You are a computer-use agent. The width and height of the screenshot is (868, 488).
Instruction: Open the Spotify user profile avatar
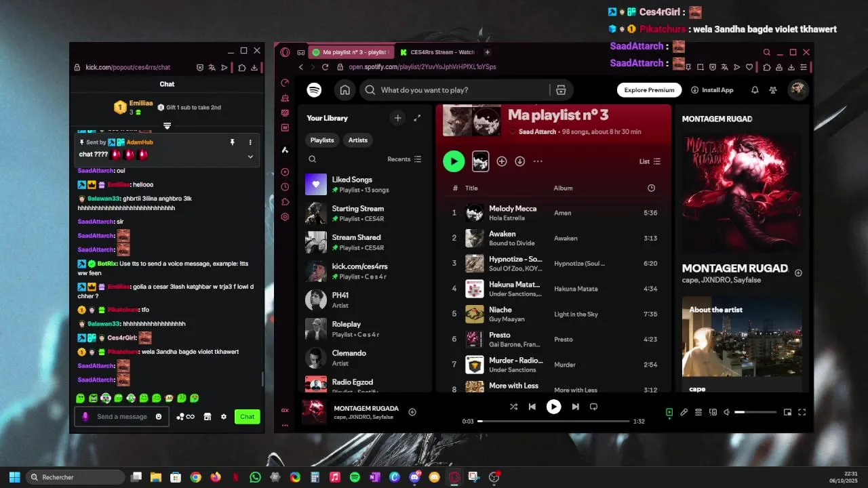pyautogui.click(x=797, y=89)
